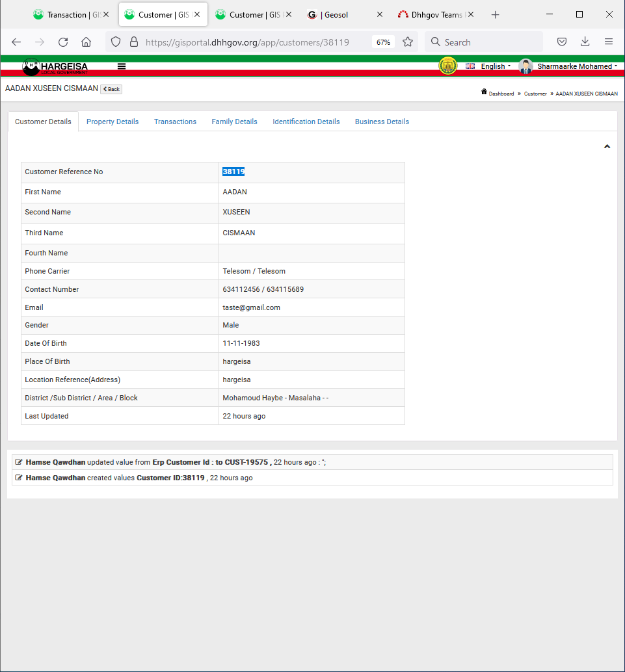Open Sharmaarke Mohamed user dropdown
Screen dimensions: 625x672
(x=577, y=66)
